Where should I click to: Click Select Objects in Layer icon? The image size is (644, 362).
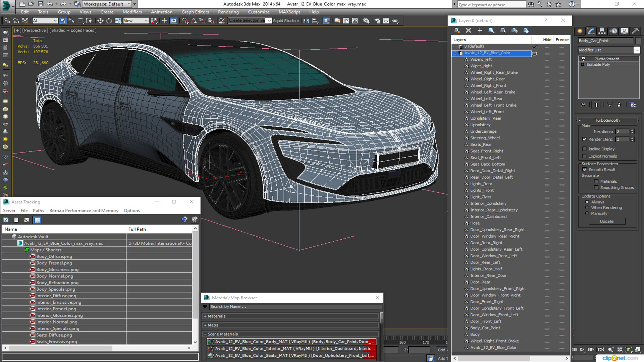point(491,31)
